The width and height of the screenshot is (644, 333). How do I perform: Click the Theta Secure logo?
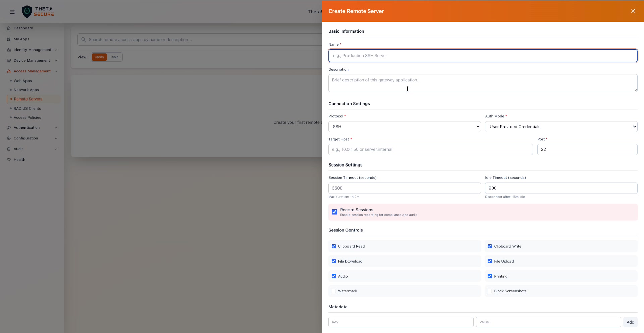[38, 11]
